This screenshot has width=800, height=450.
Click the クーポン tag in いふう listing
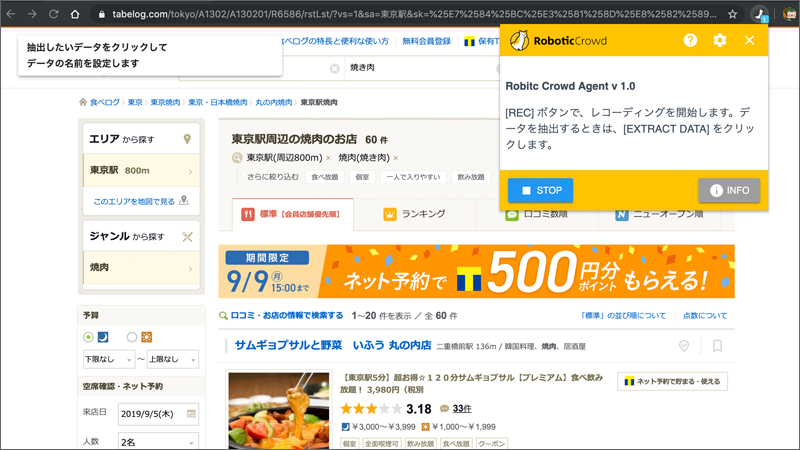tap(492, 444)
